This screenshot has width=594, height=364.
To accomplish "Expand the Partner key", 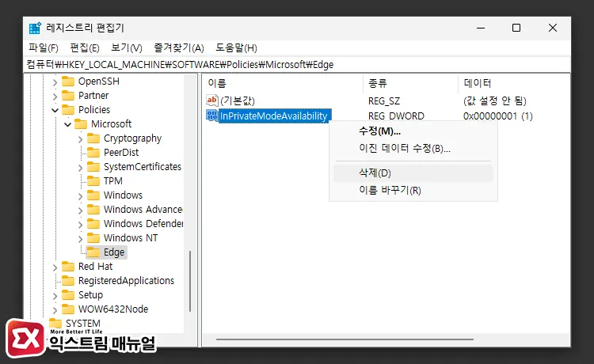I will pos(55,97).
